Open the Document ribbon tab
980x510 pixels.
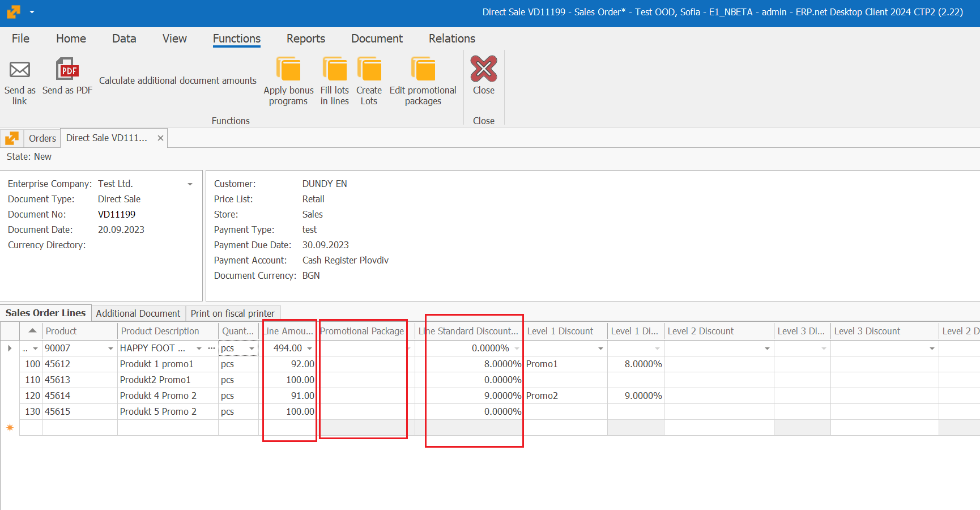[377, 39]
